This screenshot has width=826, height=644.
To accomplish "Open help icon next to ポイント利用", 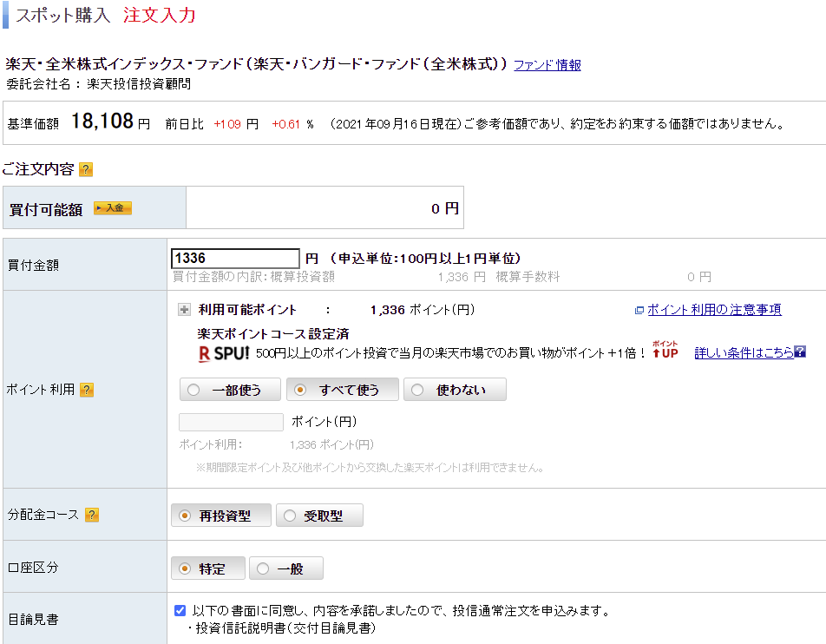I will 87,390.
